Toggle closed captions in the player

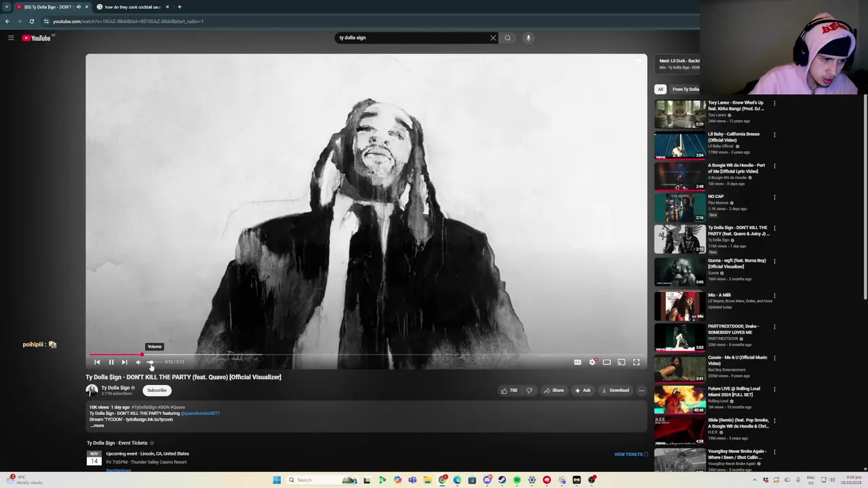[578, 362]
